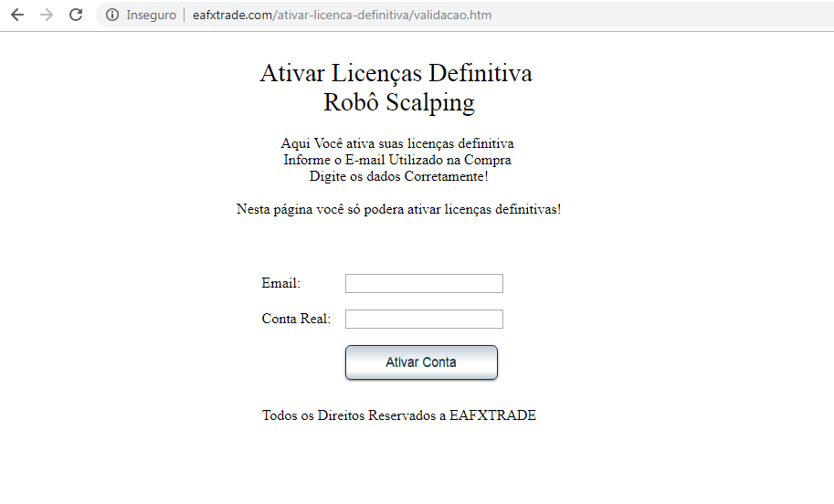Image resolution: width=834 pixels, height=504 pixels.
Task: Focus the Conta Real input field
Action: tap(424, 319)
